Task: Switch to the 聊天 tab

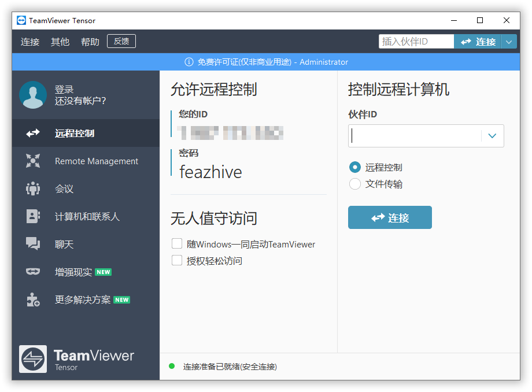Action: pyautogui.click(x=86, y=244)
